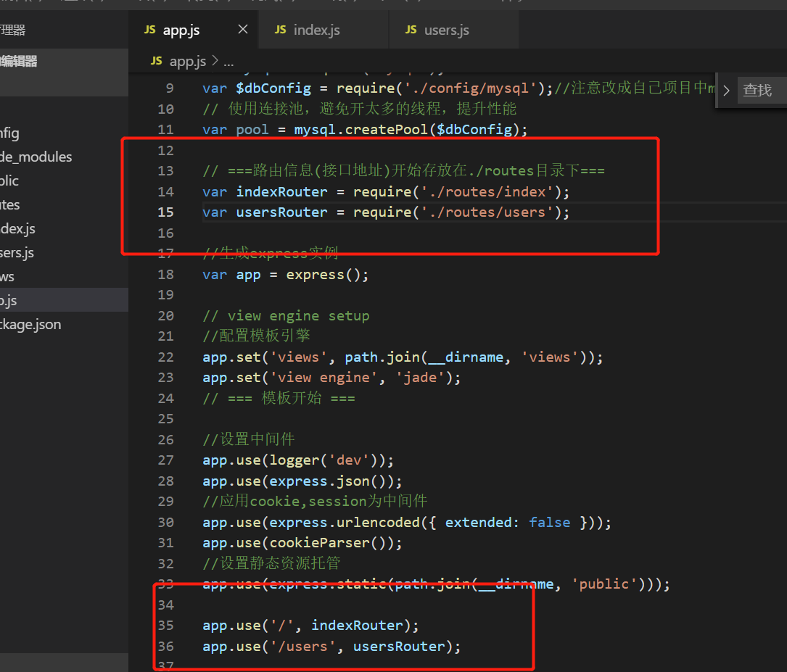The width and height of the screenshot is (787, 672).
Task: Click the 查找 find input field
Action: coord(762,91)
